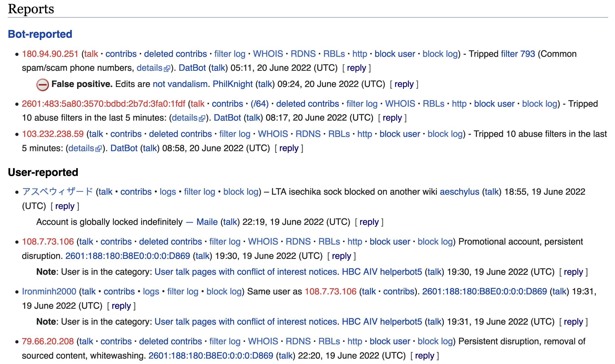Open the 'not vandalism' policy link
Screen dimensions: 615x364
click(x=180, y=84)
